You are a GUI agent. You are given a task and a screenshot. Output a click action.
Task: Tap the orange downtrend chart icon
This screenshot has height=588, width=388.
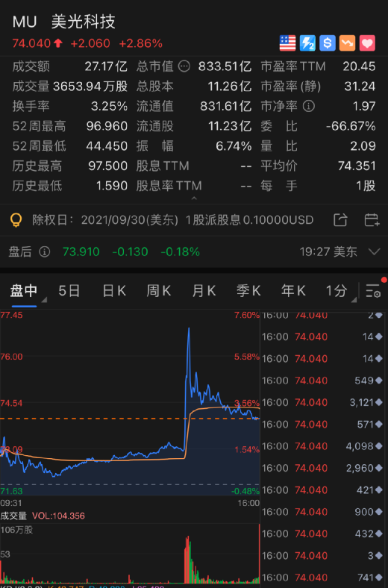point(347,43)
